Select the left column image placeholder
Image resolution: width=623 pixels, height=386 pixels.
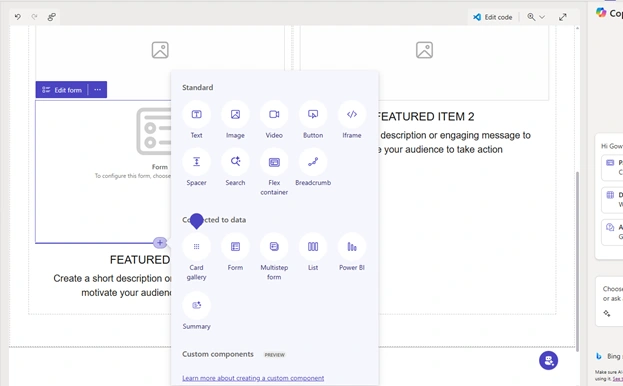click(x=160, y=50)
